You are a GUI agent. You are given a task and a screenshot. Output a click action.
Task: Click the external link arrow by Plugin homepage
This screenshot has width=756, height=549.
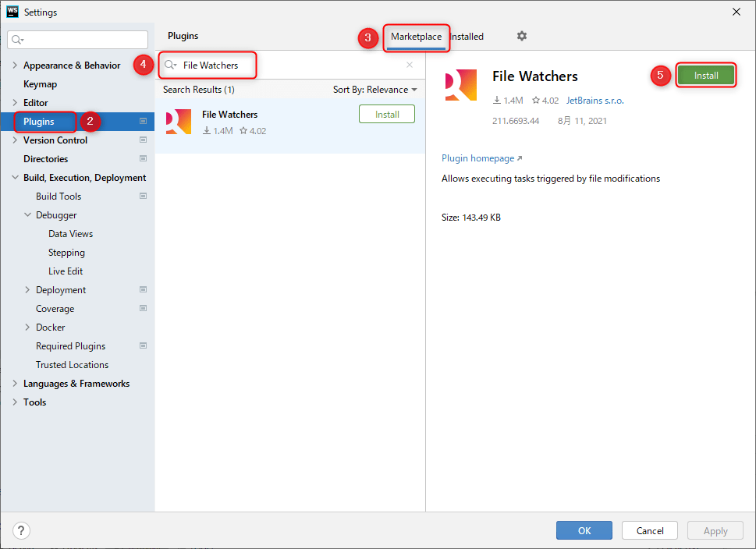[520, 158]
